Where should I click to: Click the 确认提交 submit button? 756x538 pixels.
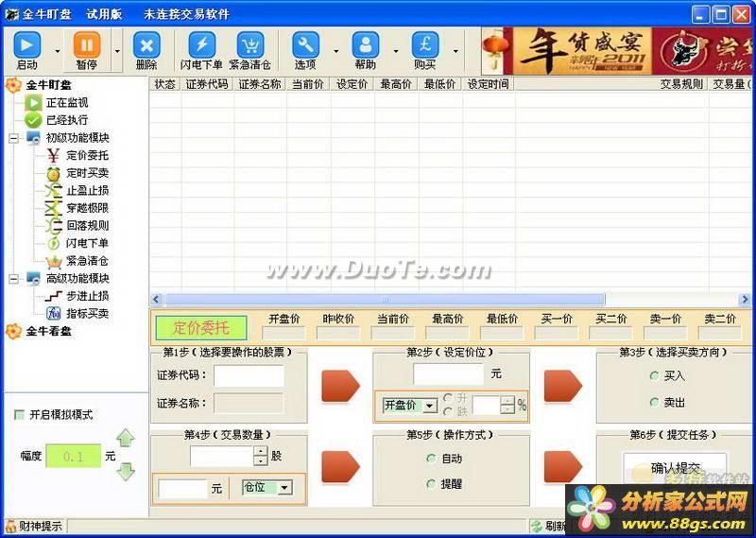pyautogui.click(x=675, y=467)
